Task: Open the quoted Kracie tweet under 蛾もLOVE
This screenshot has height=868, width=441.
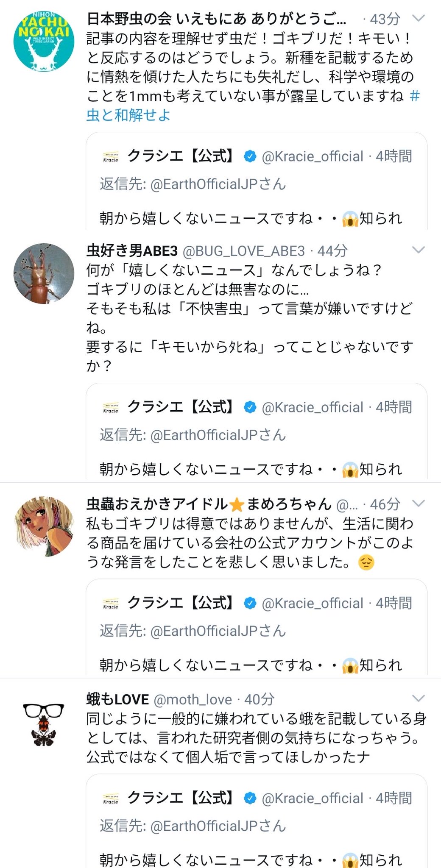Action: click(256, 831)
